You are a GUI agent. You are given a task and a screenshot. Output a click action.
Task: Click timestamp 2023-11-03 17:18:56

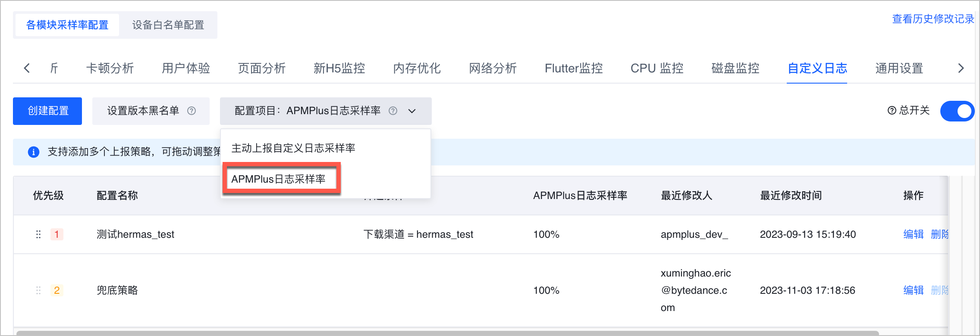pyautogui.click(x=807, y=290)
